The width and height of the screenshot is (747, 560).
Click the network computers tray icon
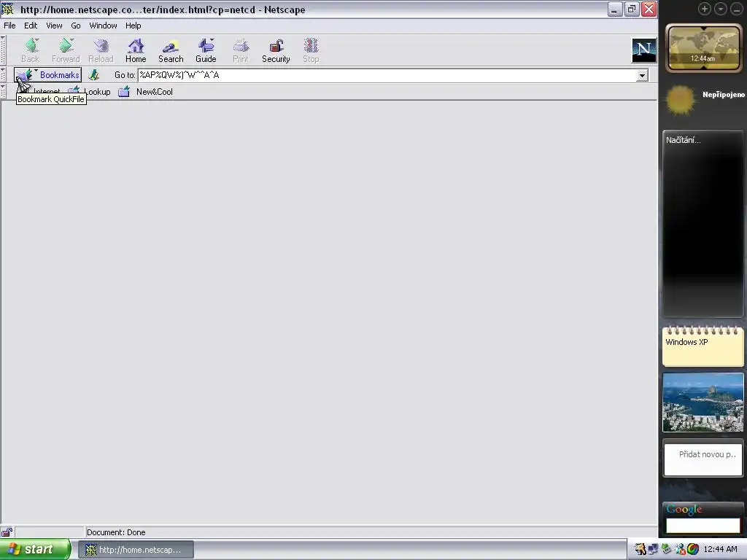[x=653, y=549]
